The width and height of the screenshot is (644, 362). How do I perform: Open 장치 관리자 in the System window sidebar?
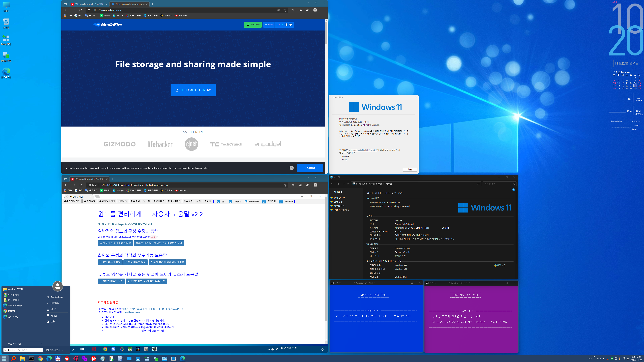339,198
